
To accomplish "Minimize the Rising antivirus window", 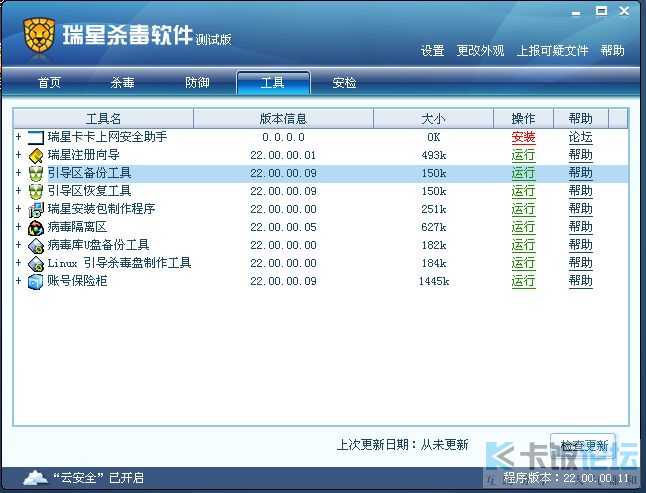I will coord(576,13).
